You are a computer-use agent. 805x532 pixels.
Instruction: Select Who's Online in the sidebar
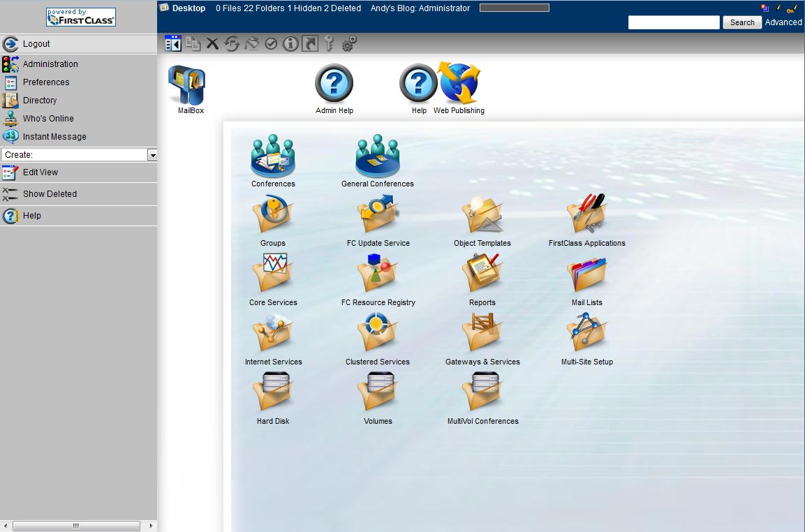tap(48, 119)
